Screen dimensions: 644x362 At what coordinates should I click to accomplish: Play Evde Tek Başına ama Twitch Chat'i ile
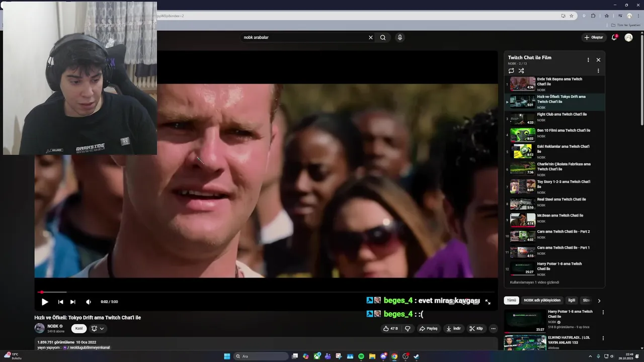pos(555,84)
